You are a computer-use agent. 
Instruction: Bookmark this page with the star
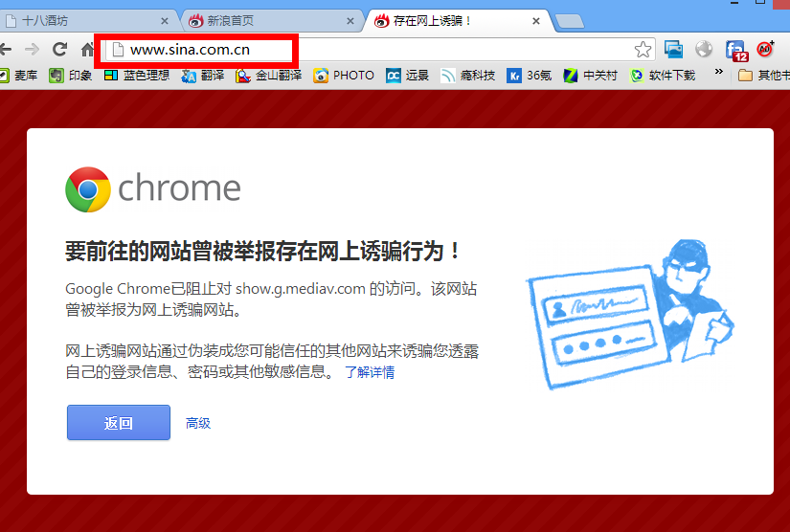tap(643, 50)
